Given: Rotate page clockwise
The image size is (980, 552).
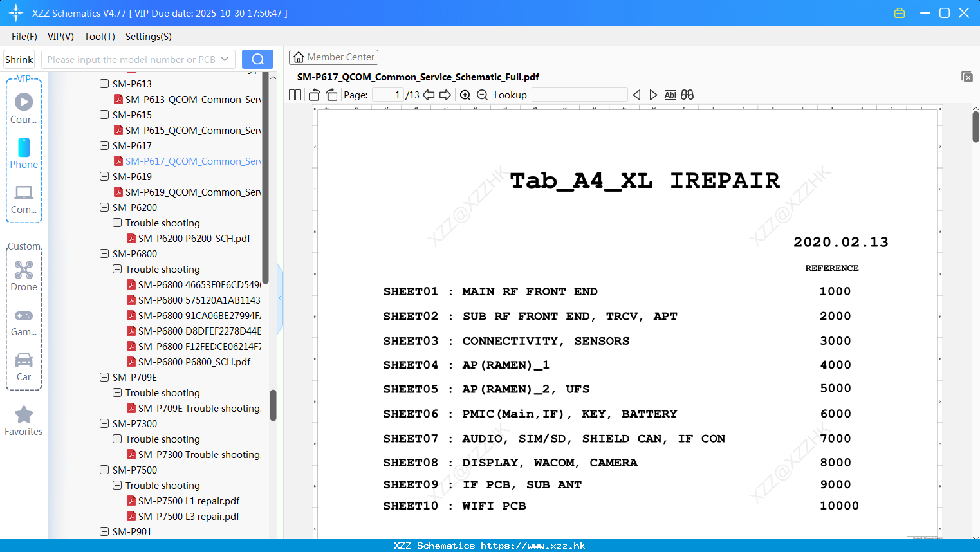Looking at the screenshot, I should [x=332, y=95].
